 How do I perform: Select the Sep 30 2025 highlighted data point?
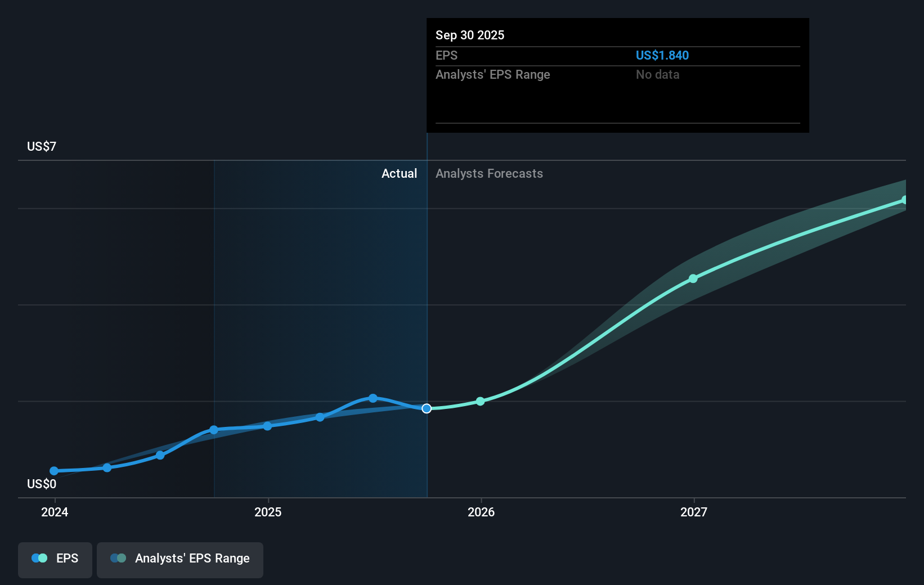427,408
